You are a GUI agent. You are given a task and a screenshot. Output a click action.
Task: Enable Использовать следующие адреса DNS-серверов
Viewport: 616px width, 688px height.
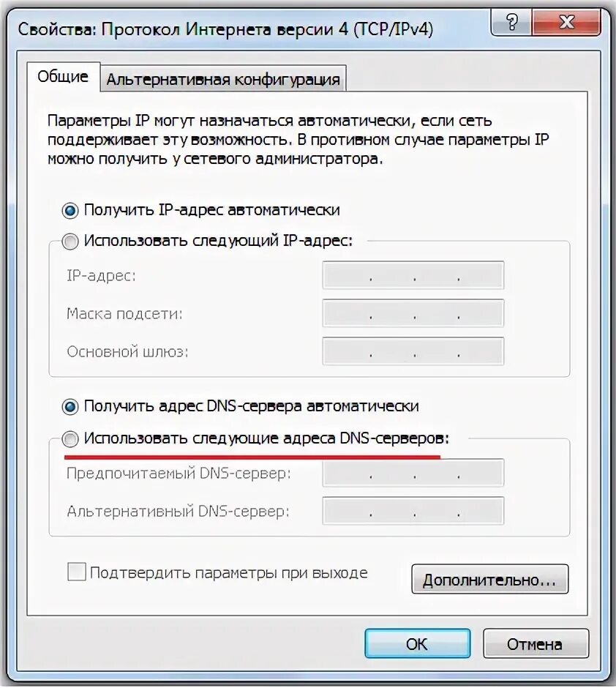[x=70, y=438]
